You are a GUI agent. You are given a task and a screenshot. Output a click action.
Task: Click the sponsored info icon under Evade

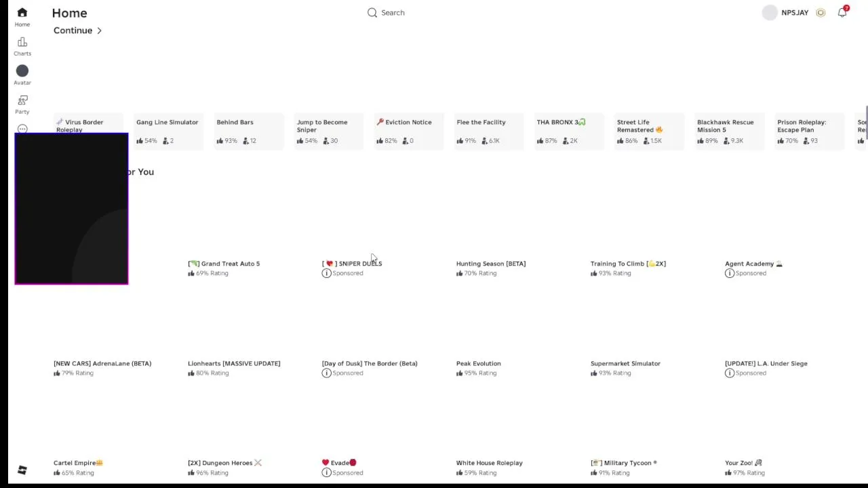pyautogui.click(x=326, y=472)
